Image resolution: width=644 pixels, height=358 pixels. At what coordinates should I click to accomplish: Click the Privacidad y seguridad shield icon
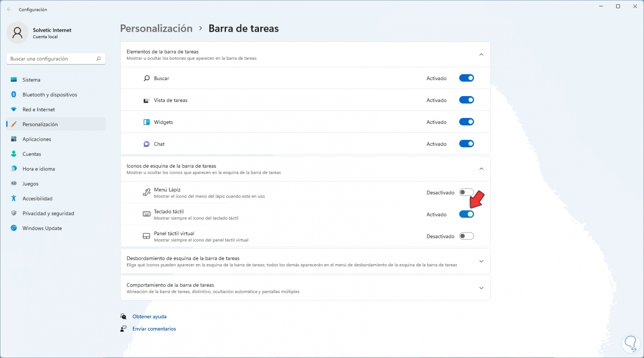14,213
